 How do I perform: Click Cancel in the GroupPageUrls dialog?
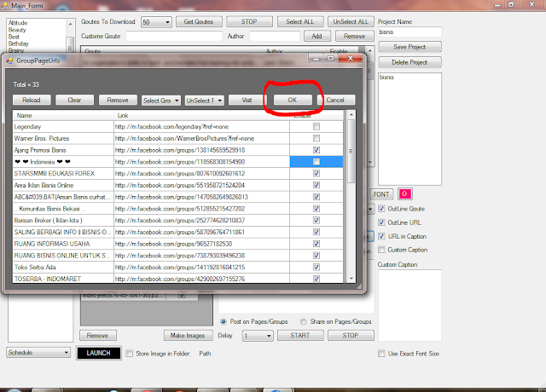tap(335, 101)
